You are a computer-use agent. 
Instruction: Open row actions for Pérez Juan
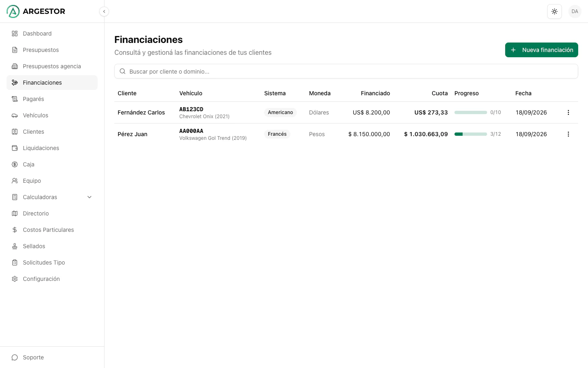(568, 134)
